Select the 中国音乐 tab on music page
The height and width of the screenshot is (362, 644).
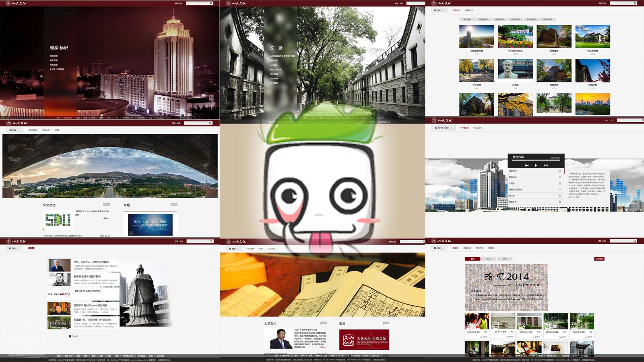465,128
